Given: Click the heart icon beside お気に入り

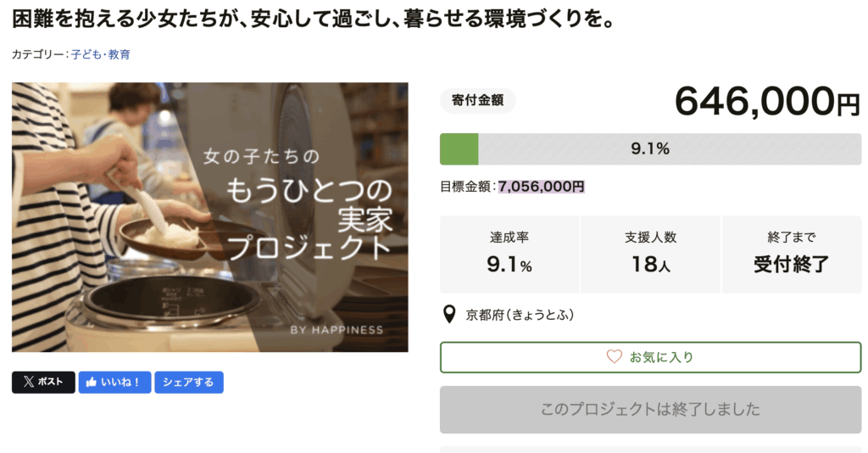Looking at the screenshot, I should point(615,357).
